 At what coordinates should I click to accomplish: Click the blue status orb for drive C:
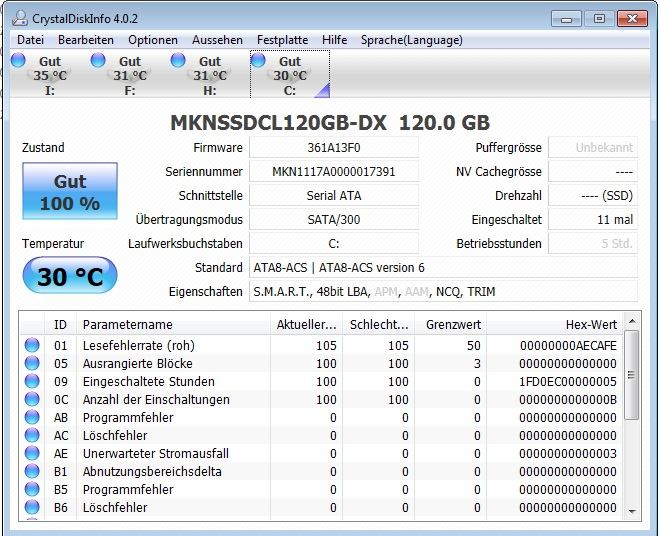click(x=258, y=60)
